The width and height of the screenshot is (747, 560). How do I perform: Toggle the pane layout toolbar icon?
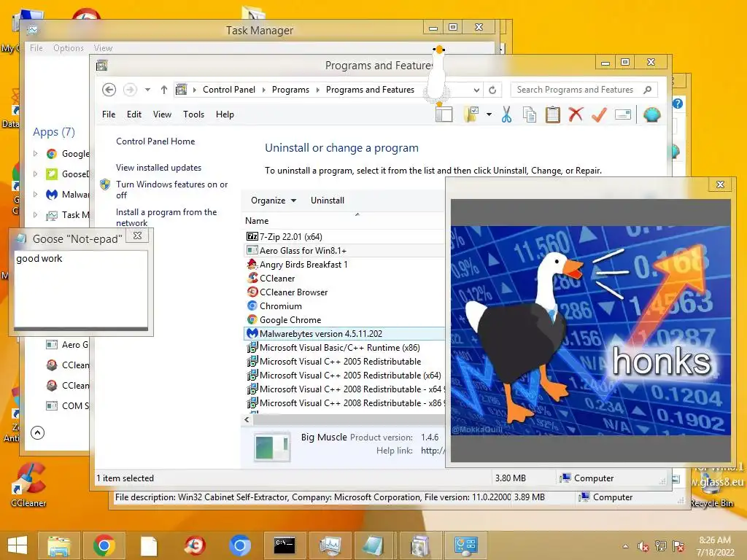[444, 114]
